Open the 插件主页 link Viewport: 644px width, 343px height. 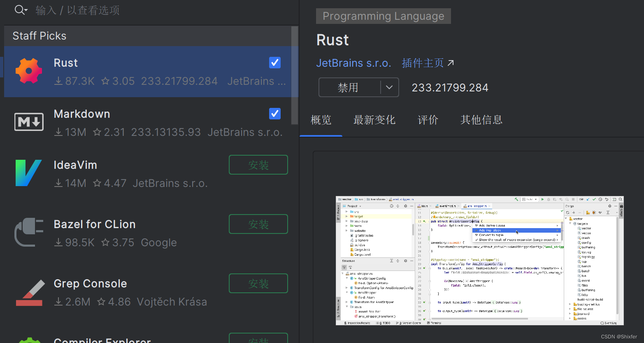[423, 63]
